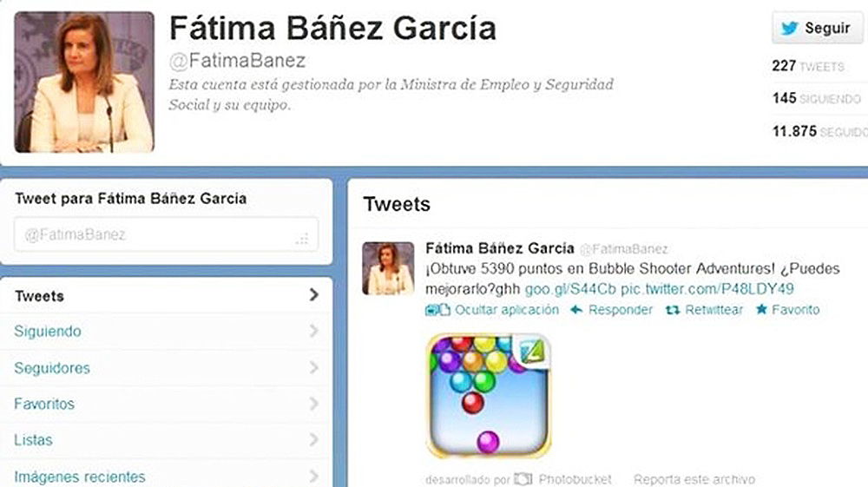Click the pic.twitter.com/P48LDY49 link

[707, 289]
